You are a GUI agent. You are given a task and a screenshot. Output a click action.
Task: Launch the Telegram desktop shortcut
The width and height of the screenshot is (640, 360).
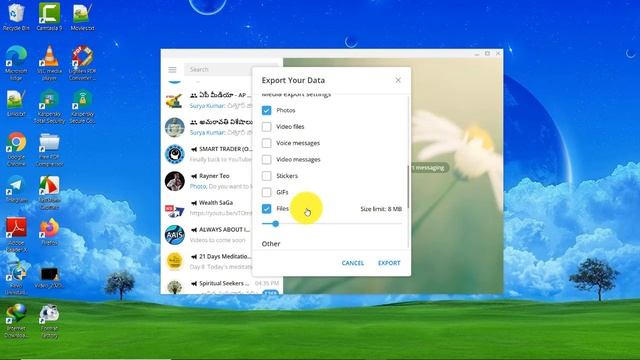tap(16, 189)
